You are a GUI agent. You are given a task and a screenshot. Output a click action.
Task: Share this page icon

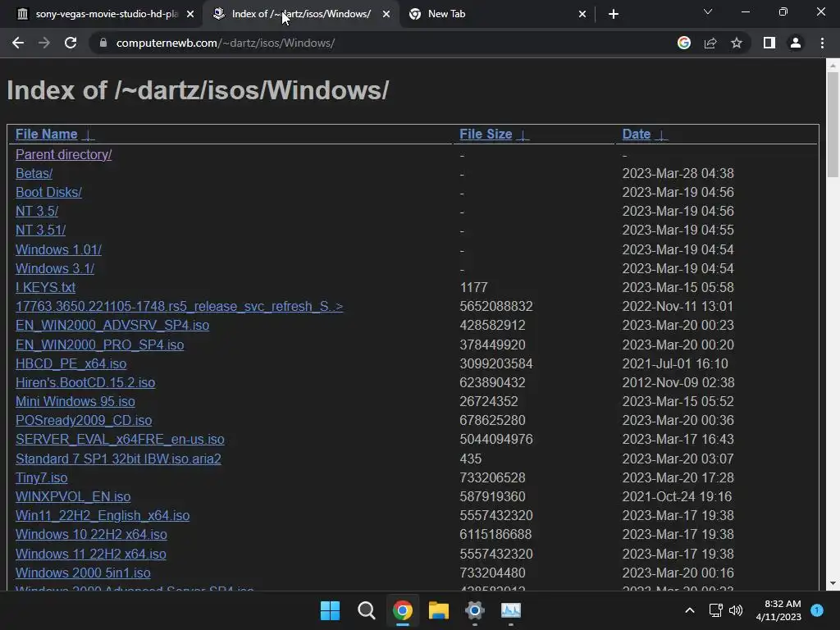pos(710,43)
